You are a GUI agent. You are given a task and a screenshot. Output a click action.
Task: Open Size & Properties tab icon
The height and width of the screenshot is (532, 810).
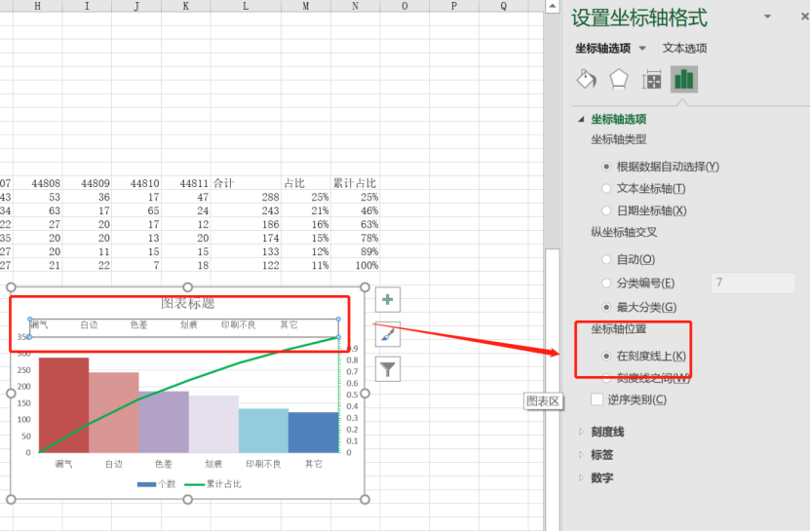click(651, 80)
